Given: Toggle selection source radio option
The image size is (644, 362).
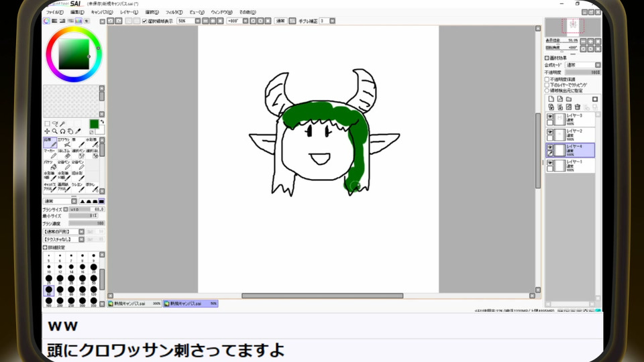Looking at the screenshot, I should point(547,90).
